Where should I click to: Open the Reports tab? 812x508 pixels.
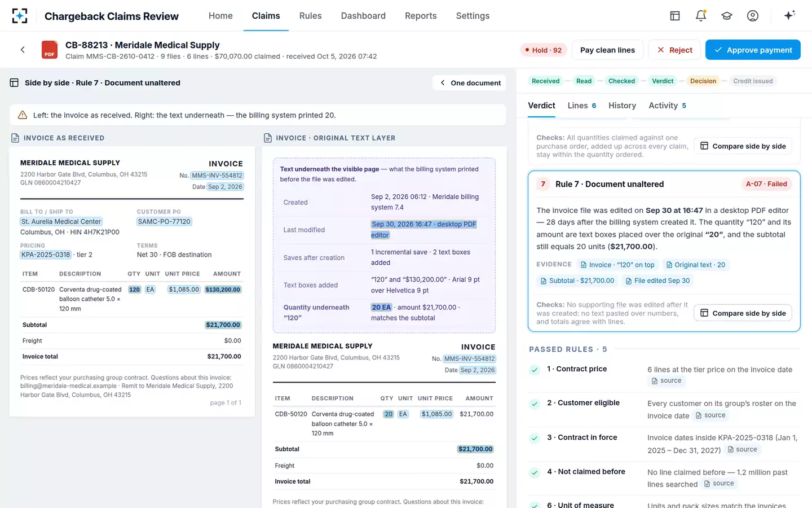421,16
